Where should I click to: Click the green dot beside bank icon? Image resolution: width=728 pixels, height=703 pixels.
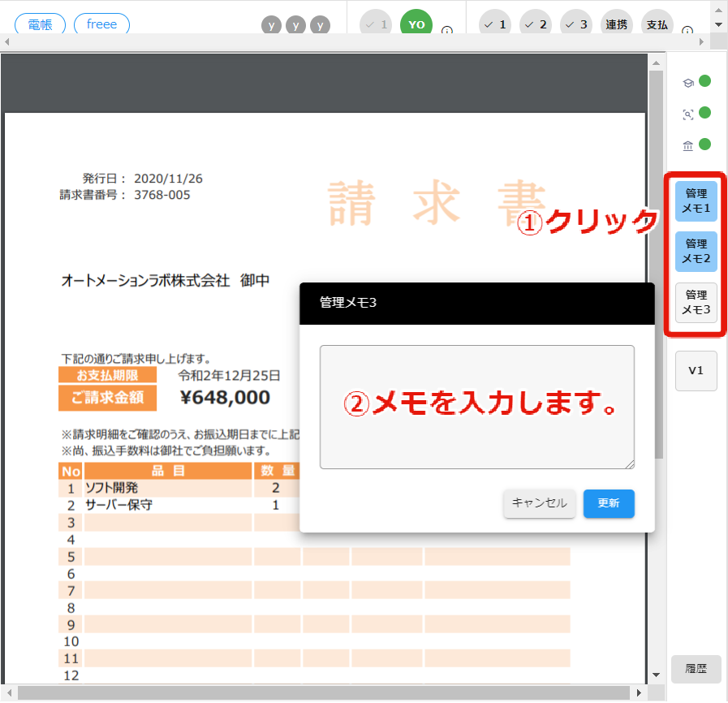click(704, 144)
